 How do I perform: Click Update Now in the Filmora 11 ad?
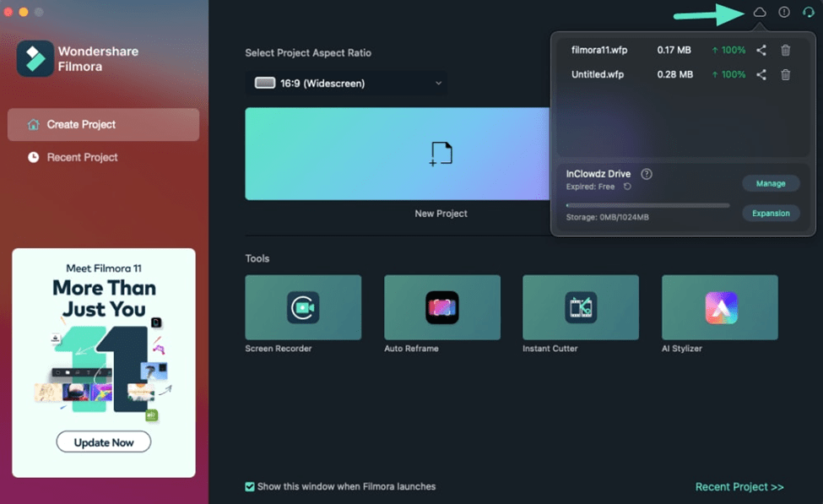click(x=103, y=442)
